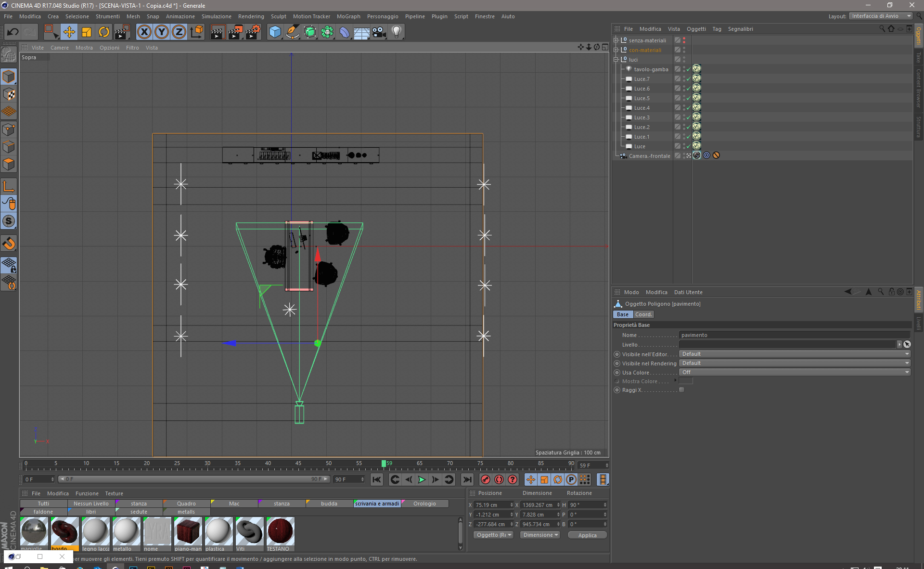The width and height of the screenshot is (924, 569).
Task: Open the Visibile nell'Editor dropdown
Action: pyautogui.click(x=794, y=354)
